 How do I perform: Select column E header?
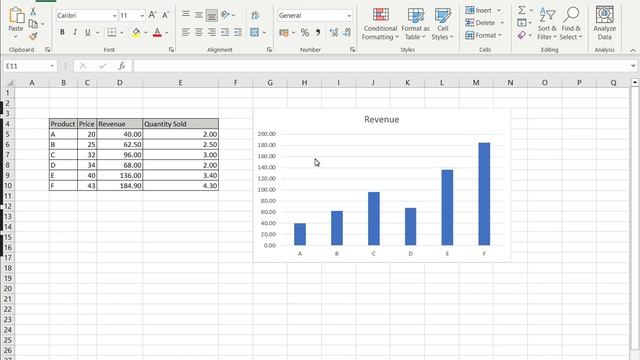180,82
